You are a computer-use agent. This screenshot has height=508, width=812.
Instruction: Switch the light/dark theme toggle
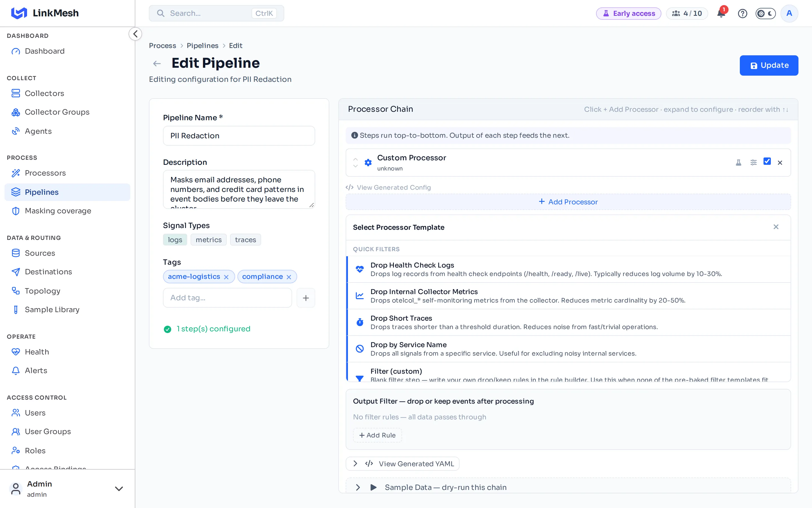point(765,14)
